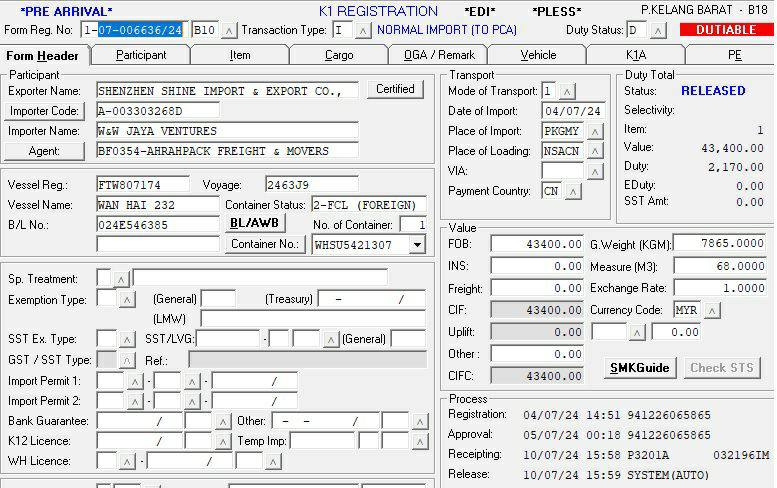Click the Exporter Name input field
777x488 pixels.
pos(227,91)
